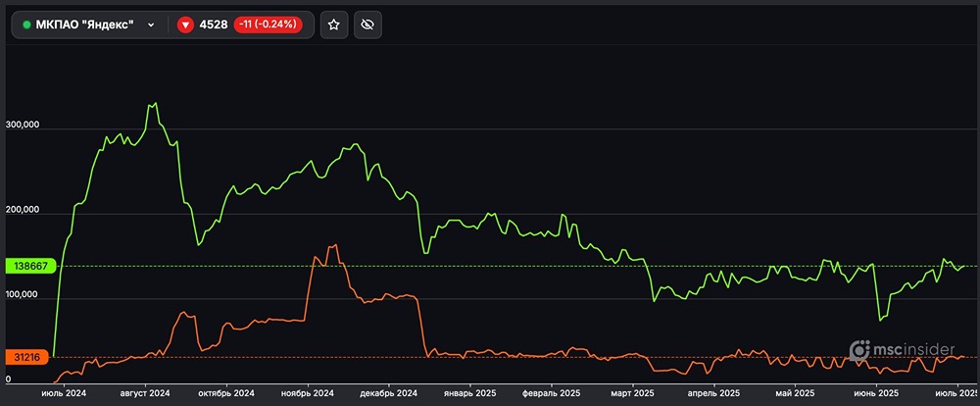Click the chevron next to Яндекс name
Screen dimensions: 980x406
[x=151, y=25]
